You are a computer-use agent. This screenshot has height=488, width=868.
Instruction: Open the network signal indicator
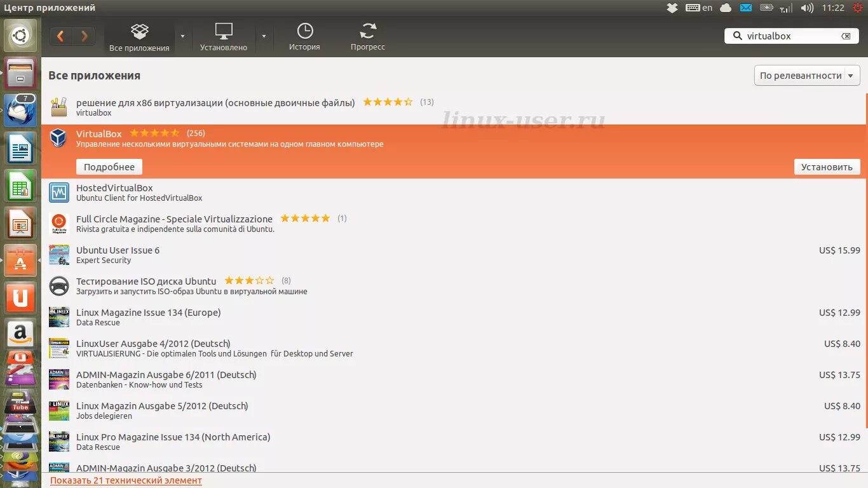786,8
